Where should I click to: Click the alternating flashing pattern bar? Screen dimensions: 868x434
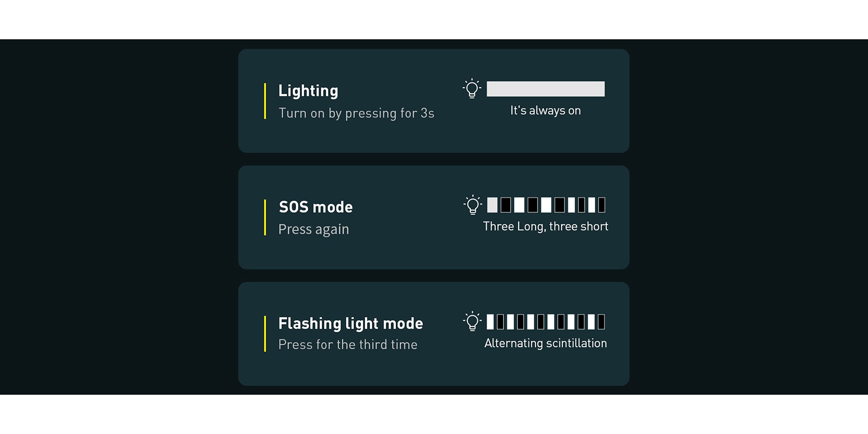pyautogui.click(x=546, y=322)
